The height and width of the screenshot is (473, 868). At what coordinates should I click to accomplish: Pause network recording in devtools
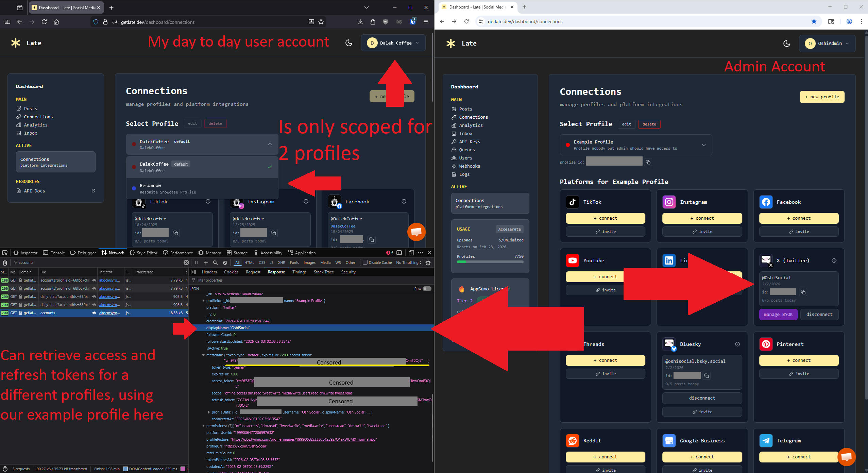pyautogui.click(x=196, y=263)
